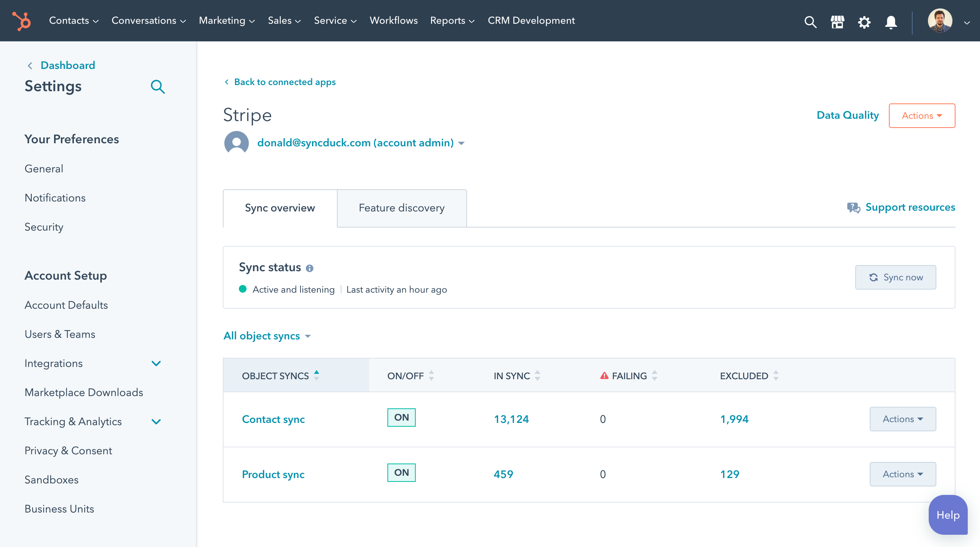Click the HubSpot sprocket logo

[22, 21]
